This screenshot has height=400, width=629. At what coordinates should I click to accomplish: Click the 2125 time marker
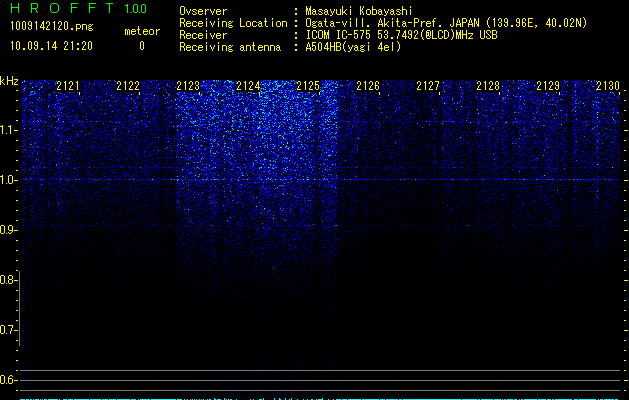click(x=308, y=86)
